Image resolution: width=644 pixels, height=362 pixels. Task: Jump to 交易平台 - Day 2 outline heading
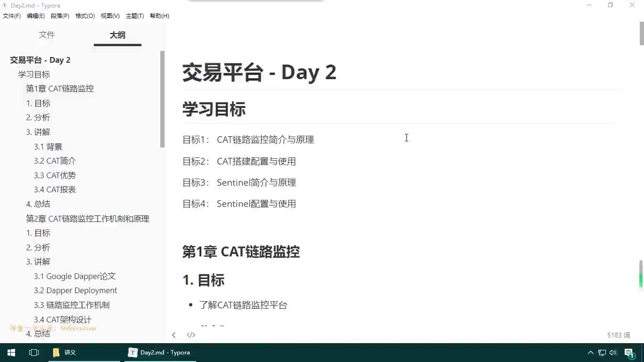[40, 60]
